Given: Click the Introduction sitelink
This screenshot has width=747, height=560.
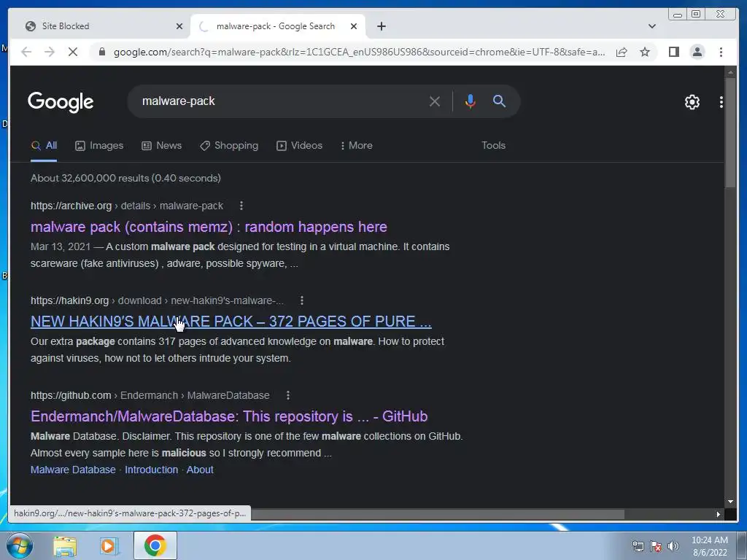Looking at the screenshot, I should 152,470.
